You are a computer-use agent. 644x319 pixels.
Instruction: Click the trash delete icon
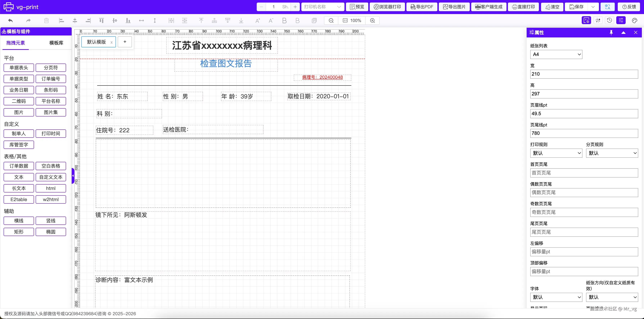pos(46,21)
